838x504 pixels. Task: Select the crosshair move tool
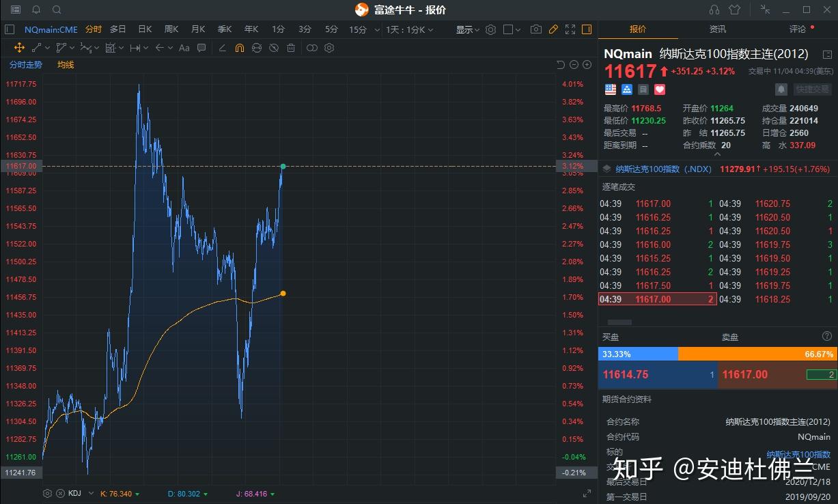click(x=19, y=48)
